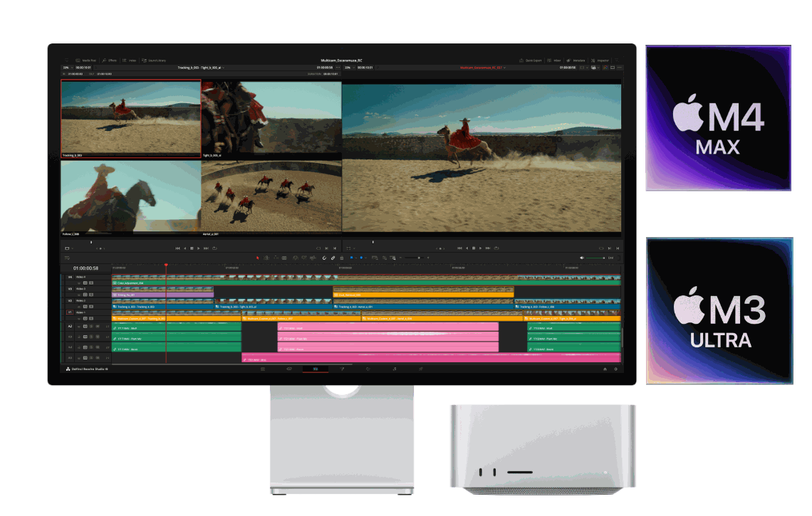Viewport: 812px width, 516px height.
Task: Open the Mixer panel
Action: [554, 60]
